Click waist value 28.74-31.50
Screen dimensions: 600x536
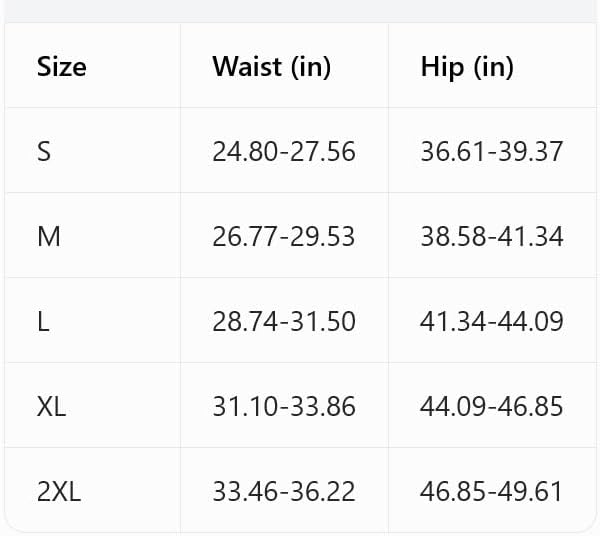click(284, 321)
